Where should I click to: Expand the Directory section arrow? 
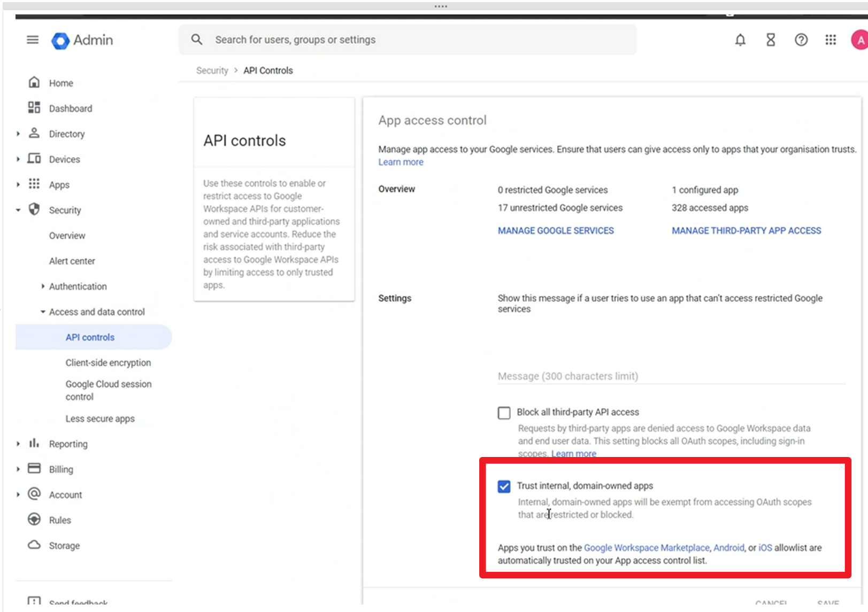pyautogui.click(x=18, y=134)
